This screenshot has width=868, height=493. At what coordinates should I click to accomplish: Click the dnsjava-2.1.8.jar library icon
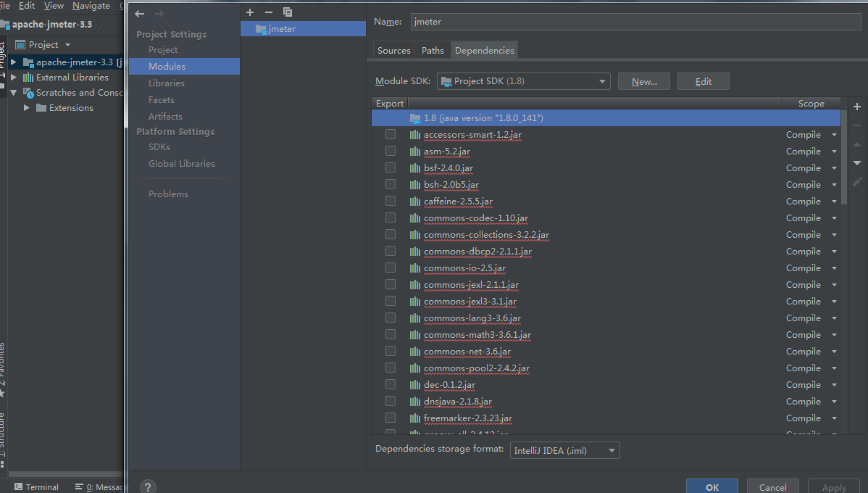pyautogui.click(x=415, y=401)
